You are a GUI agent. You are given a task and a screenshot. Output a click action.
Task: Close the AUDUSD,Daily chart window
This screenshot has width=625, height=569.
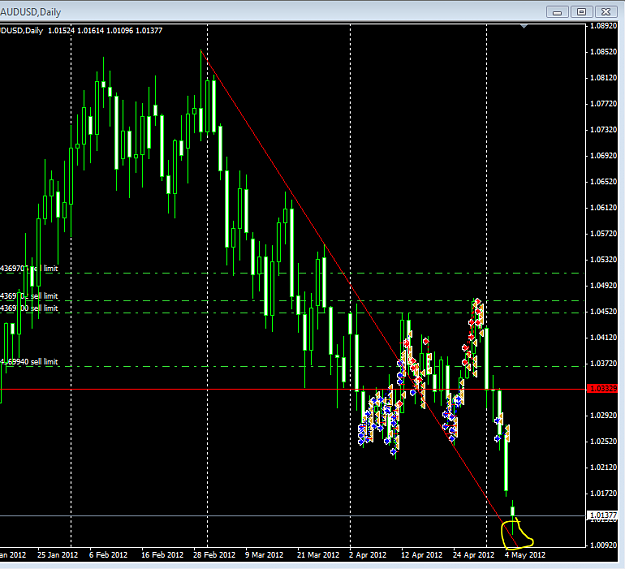click(x=606, y=12)
